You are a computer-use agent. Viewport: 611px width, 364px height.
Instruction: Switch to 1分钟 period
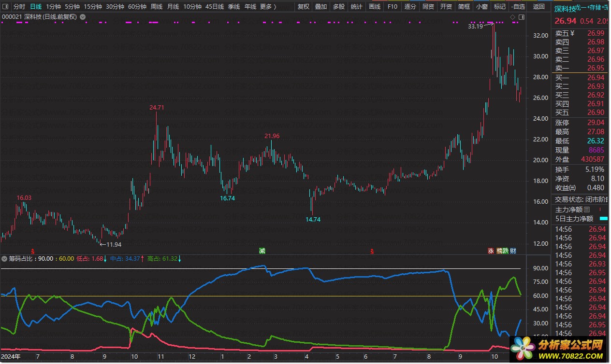53,7
